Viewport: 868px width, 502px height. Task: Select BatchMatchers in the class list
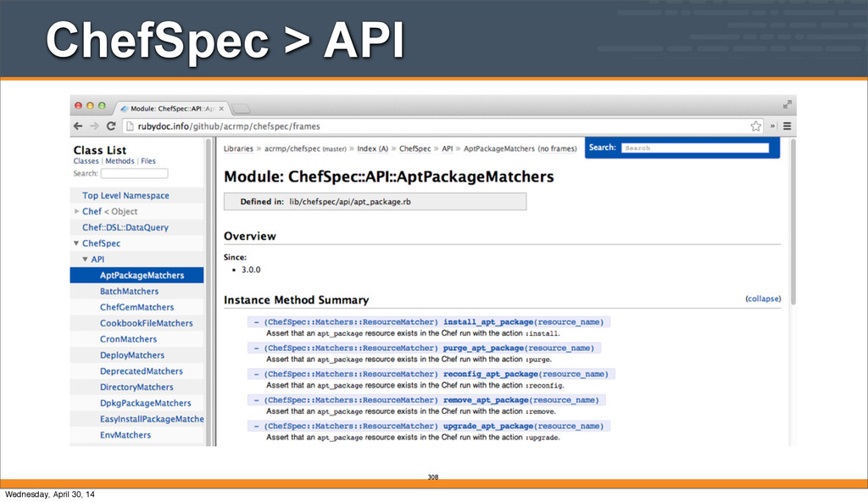tap(129, 291)
